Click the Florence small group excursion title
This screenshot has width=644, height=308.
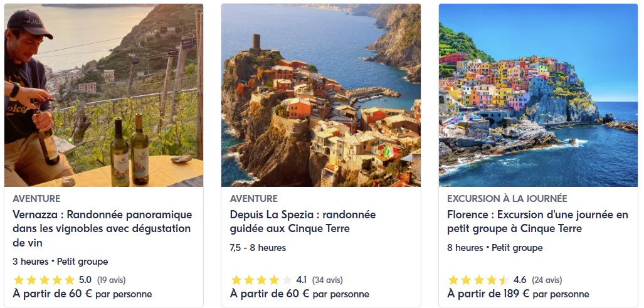pos(537,221)
